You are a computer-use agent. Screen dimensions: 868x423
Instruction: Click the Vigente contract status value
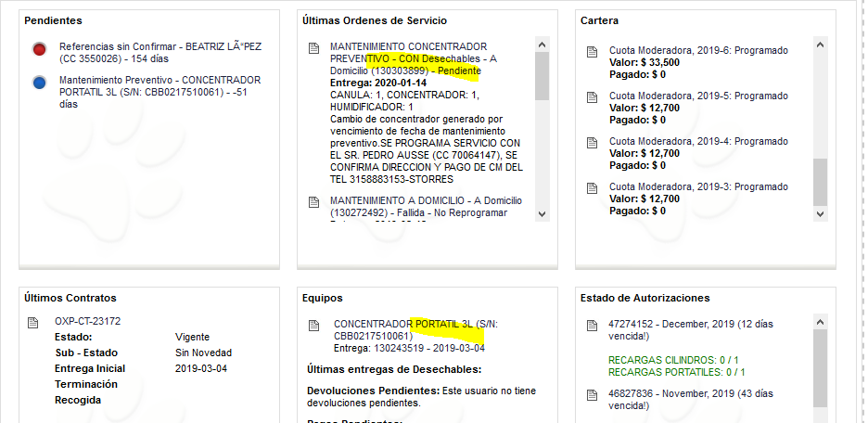192,337
